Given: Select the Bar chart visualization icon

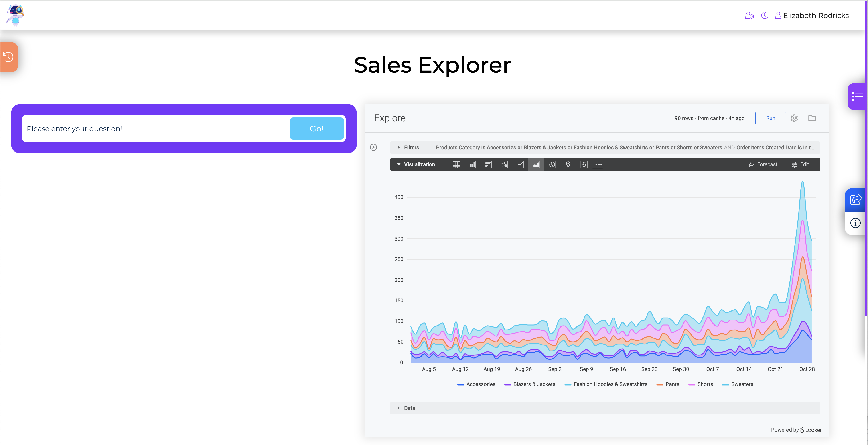Looking at the screenshot, I should pyautogui.click(x=488, y=164).
